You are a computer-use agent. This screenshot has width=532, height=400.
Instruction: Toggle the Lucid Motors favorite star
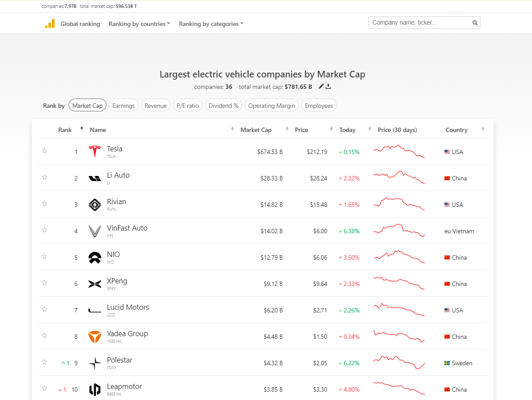coord(44,309)
